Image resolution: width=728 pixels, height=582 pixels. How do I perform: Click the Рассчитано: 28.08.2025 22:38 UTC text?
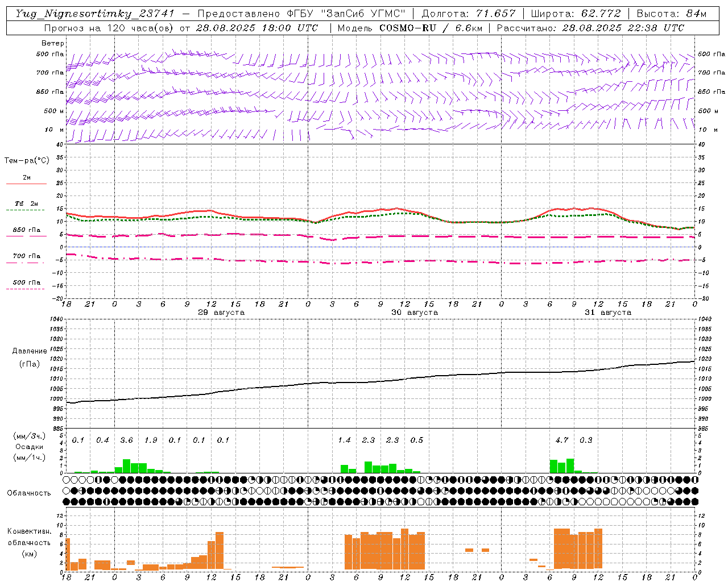click(x=590, y=28)
